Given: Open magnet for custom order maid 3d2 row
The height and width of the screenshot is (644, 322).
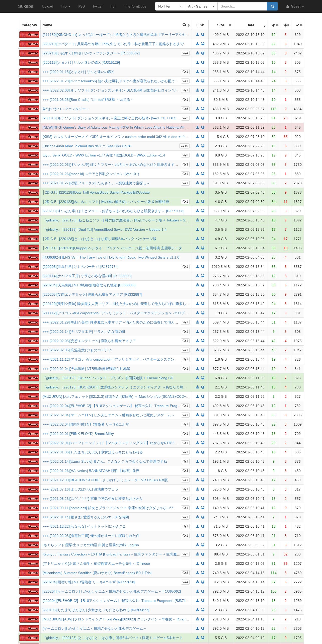Looking at the screenshot, I should [203, 137].
